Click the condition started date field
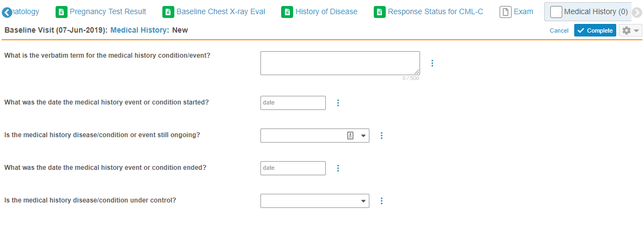This screenshot has width=644, height=227. (x=293, y=103)
